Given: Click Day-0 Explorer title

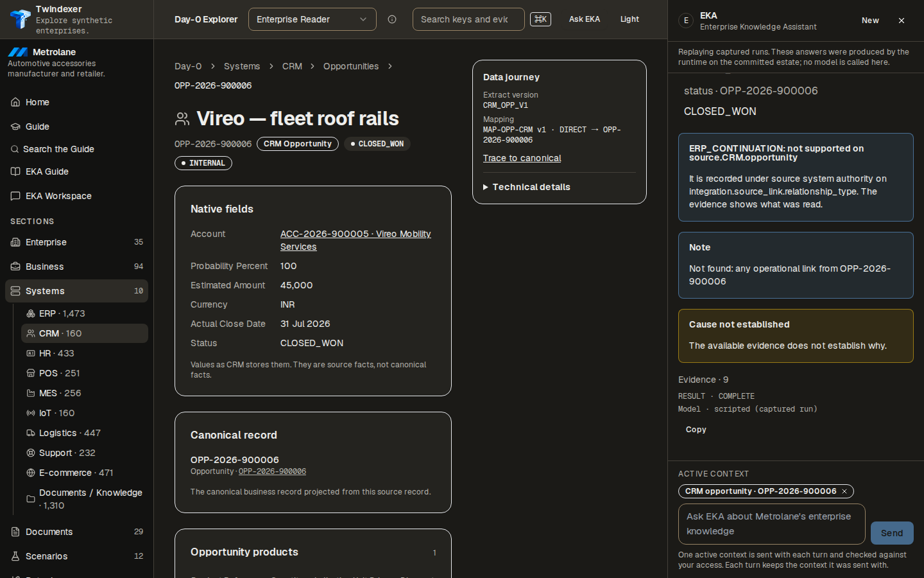Looking at the screenshot, I should click(206, 19).
